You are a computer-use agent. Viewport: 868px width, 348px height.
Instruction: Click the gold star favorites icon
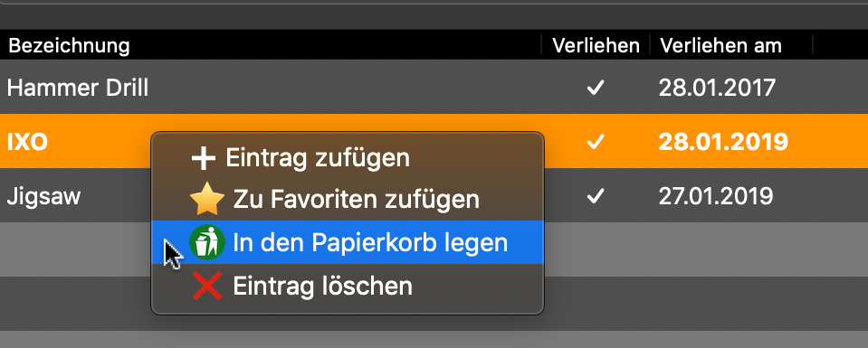(x=206, y=199)
